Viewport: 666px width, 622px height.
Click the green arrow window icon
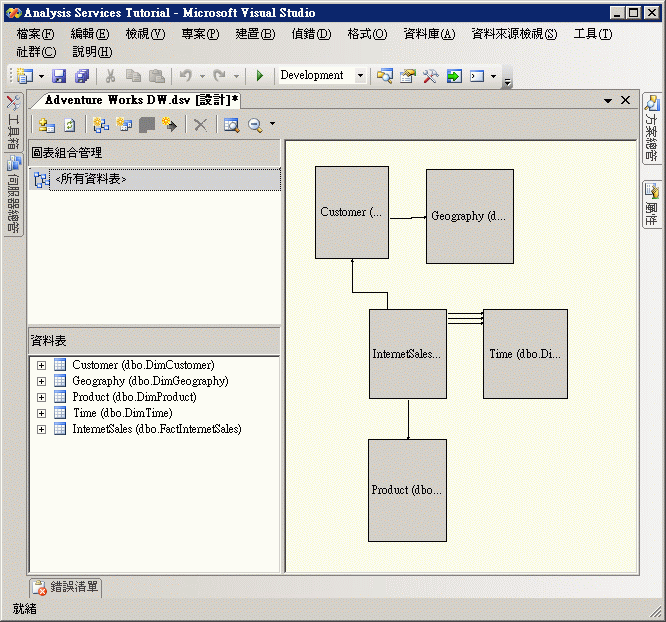tap(454, 76)
